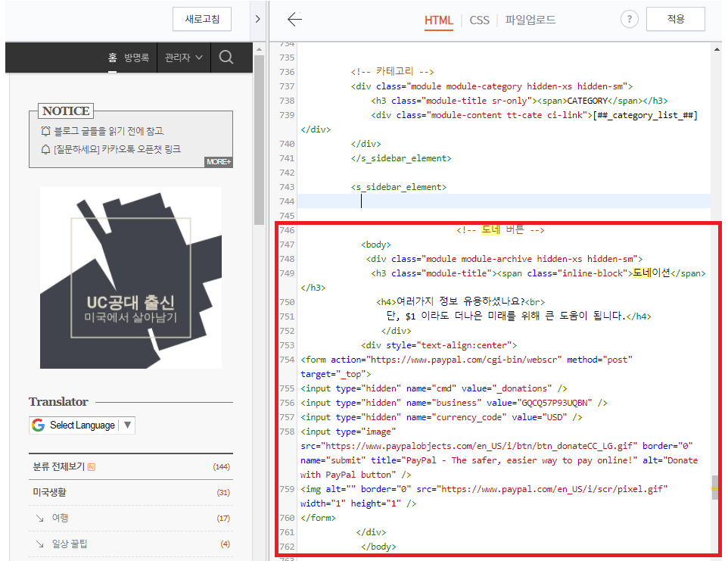
Task: Click the bell icon beside 블로그 글들을 notice
Action: (45, 131)
